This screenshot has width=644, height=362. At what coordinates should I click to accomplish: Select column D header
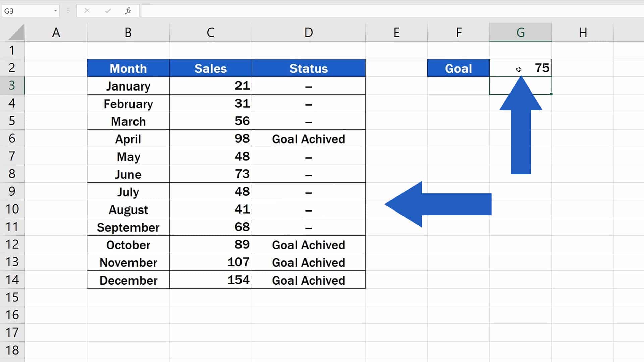(x=308, y=33)
